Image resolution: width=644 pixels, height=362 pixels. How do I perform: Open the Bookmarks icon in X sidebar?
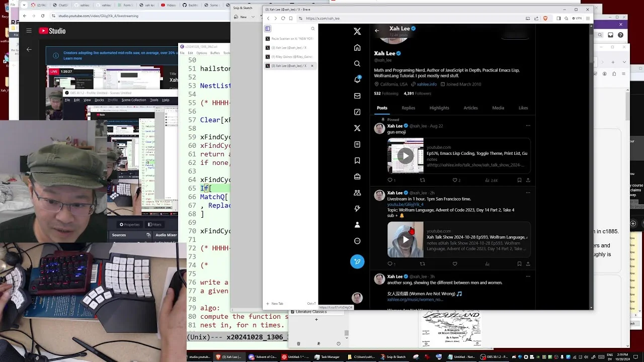357,160
